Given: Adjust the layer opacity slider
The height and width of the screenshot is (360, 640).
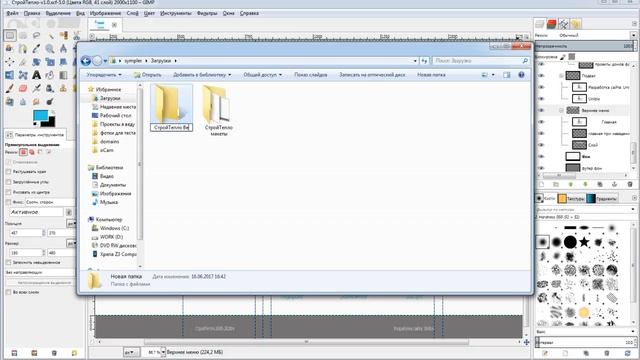Looking at the screenshot, I should pos(585,46).
